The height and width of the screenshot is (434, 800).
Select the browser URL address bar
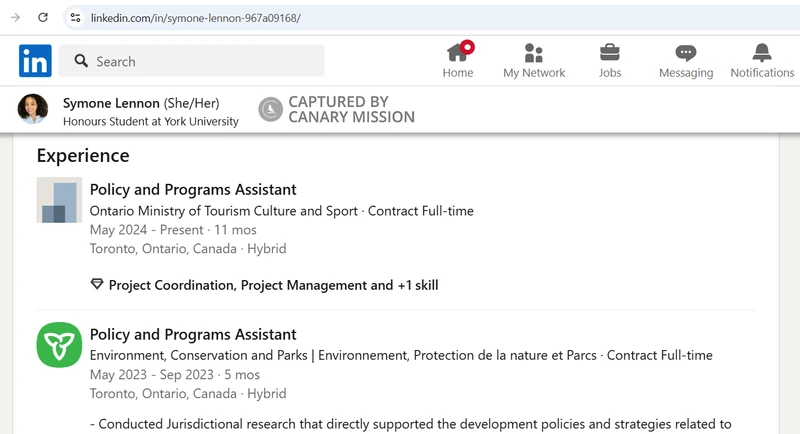pos(431,18)
